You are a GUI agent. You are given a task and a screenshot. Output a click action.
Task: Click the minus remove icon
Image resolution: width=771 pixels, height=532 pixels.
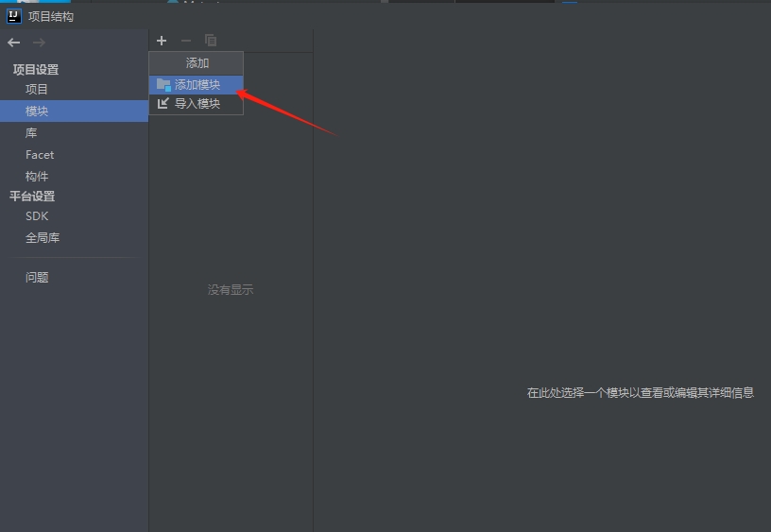tap(186, 41)
